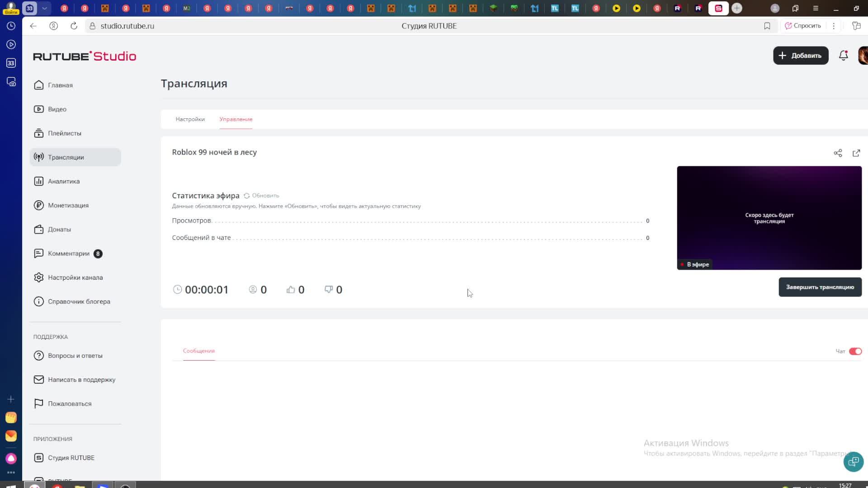The width and height of the screenshot is (868, 488).
Task: Select the «Сообщения» tab
Action: pos(198,351)
